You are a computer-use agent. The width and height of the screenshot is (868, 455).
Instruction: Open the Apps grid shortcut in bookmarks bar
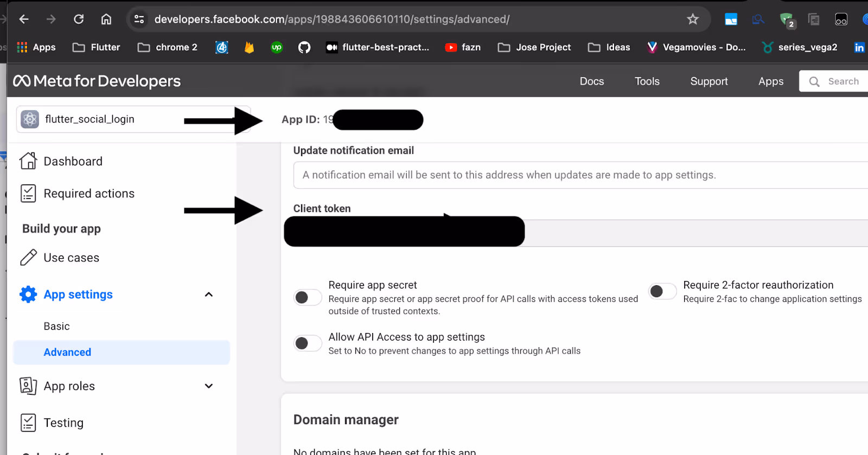coord(36,48)
